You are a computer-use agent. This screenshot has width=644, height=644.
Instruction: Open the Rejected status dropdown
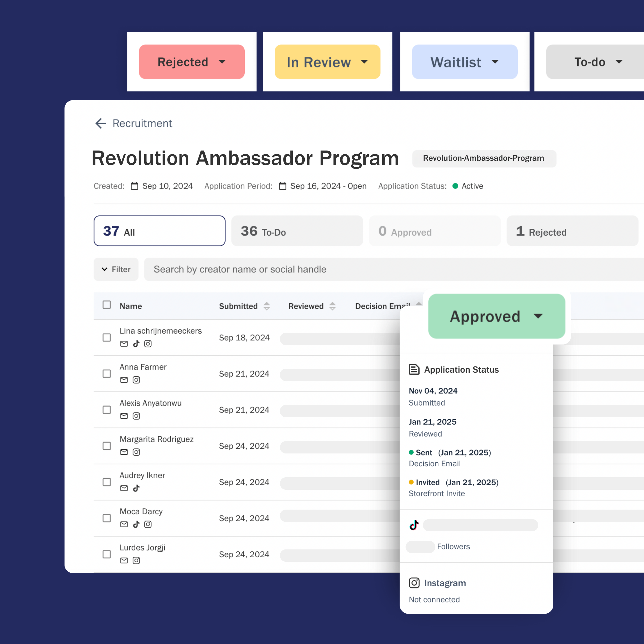click(192, 62)
